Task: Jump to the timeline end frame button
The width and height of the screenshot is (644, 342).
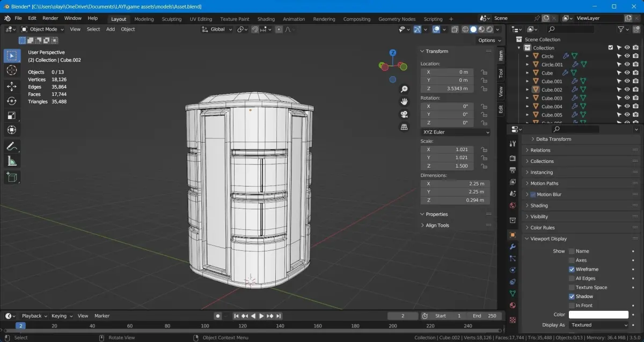Action: [x=279, y=316]
